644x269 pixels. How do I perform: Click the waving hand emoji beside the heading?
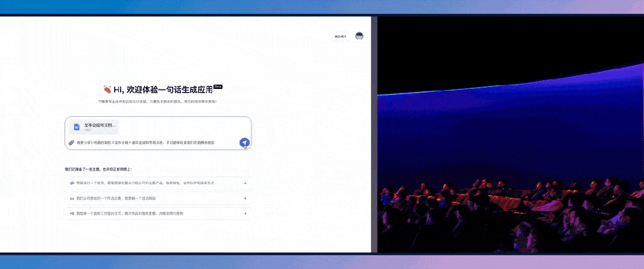click(x=106, y=90)
